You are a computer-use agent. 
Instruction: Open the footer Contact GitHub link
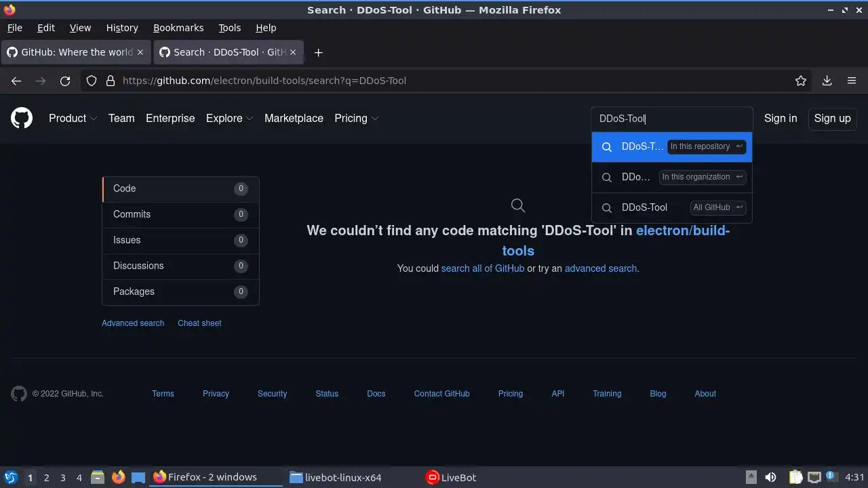pyautogui.click(x=441, y=394)
